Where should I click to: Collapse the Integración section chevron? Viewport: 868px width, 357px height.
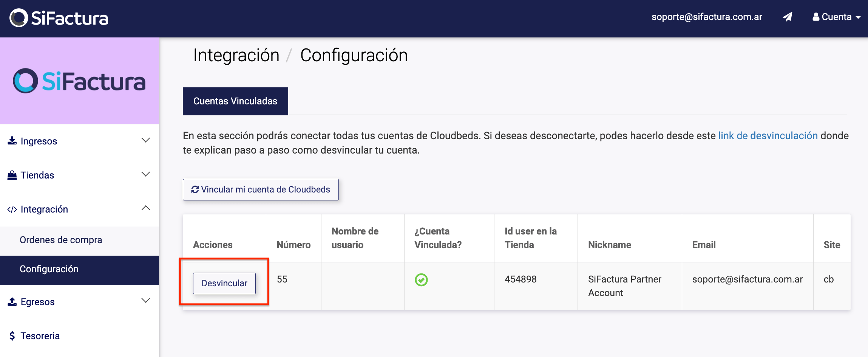coord(145,208)
